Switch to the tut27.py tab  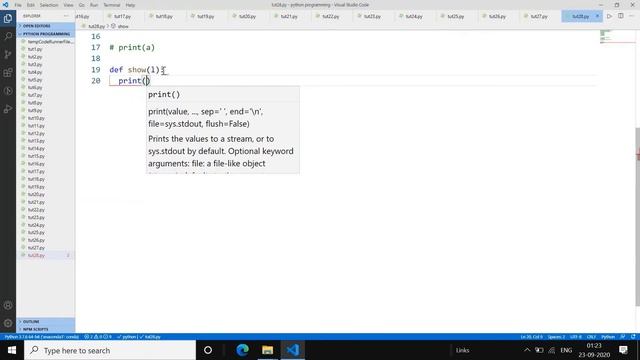coord(539,16)
